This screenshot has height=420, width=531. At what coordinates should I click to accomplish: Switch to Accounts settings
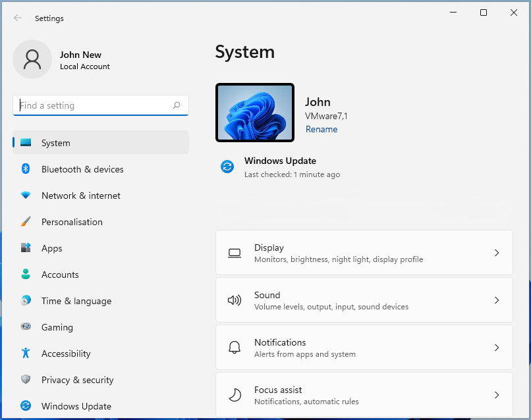click(x=60, y=275)
